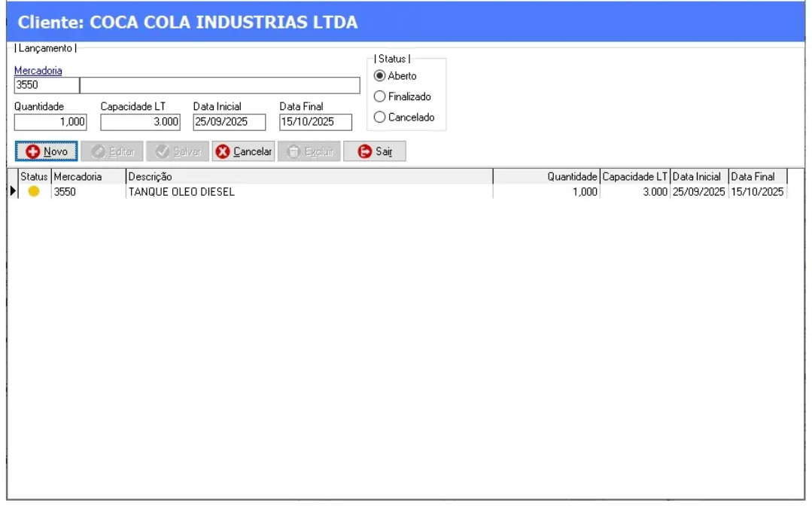Click the 15/10/2025 cell in grid row

[758, 191]
